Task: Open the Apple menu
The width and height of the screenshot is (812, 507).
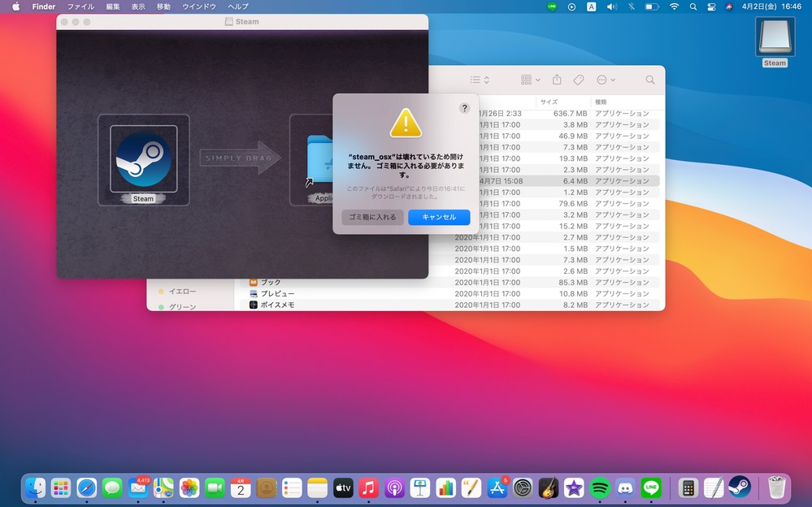Action: point(15,6)
